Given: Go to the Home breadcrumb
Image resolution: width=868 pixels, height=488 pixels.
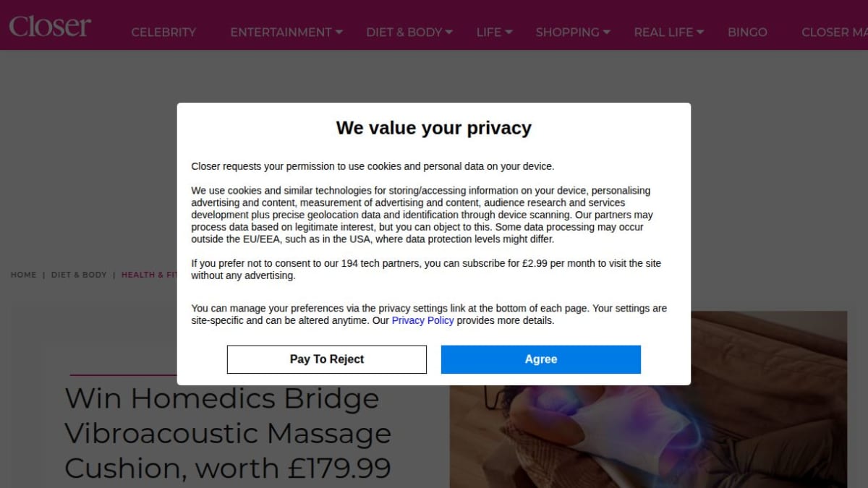Looking at the screenshot, I should point(23,275).
